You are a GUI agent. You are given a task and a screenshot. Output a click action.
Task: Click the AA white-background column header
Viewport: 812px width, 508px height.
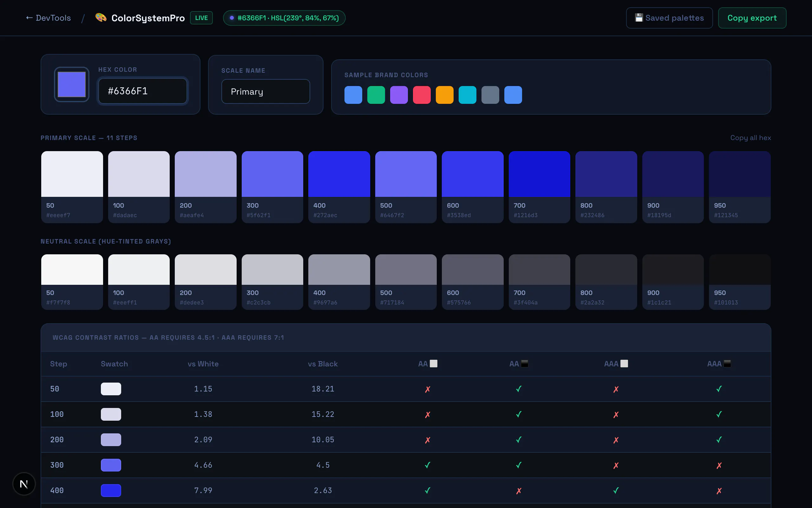(428, 364)
